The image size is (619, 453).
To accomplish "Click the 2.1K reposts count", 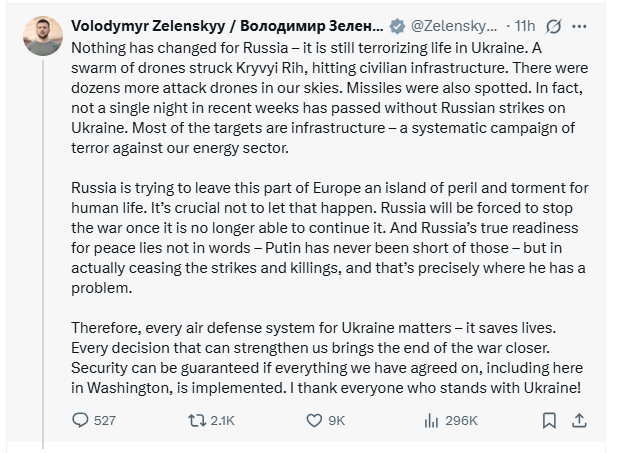I will click(x=221, y=421).
